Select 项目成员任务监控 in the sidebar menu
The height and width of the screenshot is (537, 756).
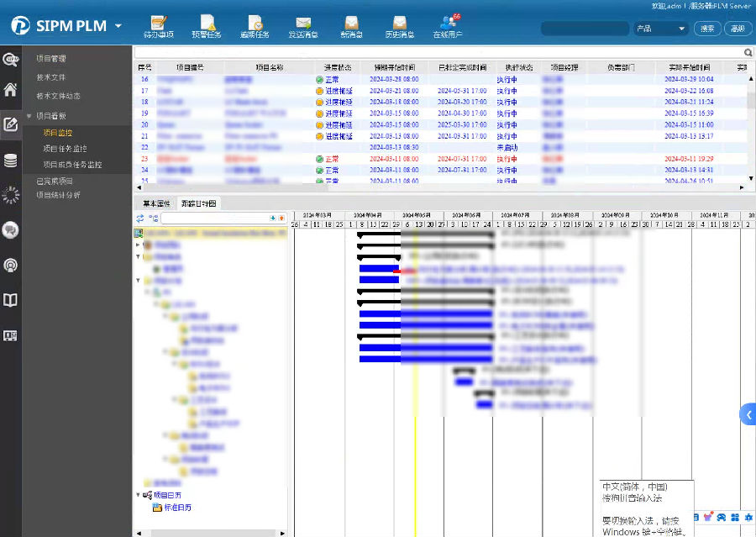click(x=72, y=165)
